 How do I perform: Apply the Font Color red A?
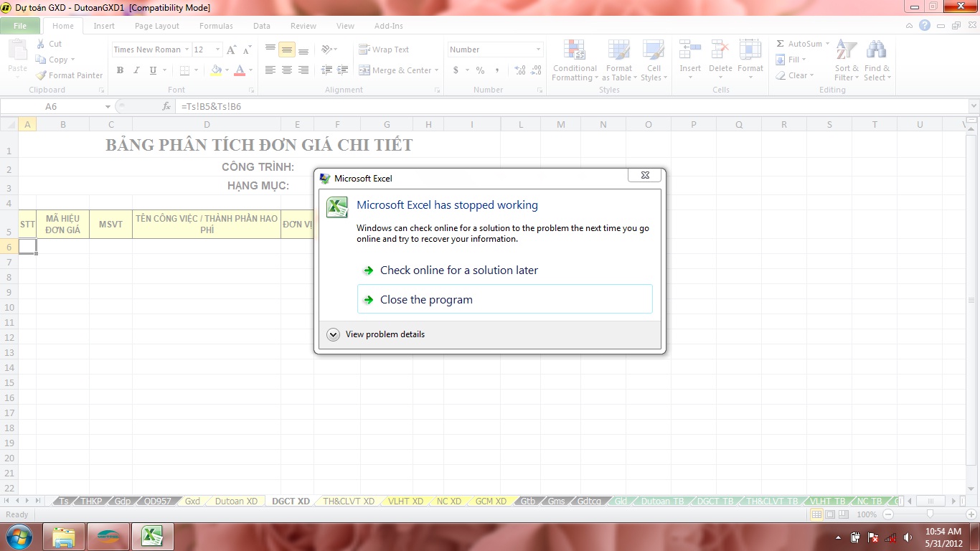coord(240,70)
